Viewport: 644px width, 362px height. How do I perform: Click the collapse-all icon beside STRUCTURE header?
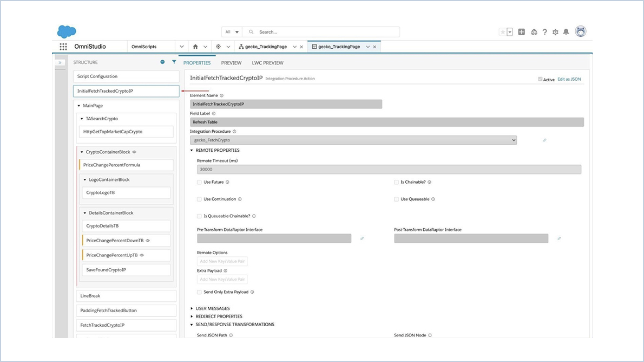click(162, 62)
